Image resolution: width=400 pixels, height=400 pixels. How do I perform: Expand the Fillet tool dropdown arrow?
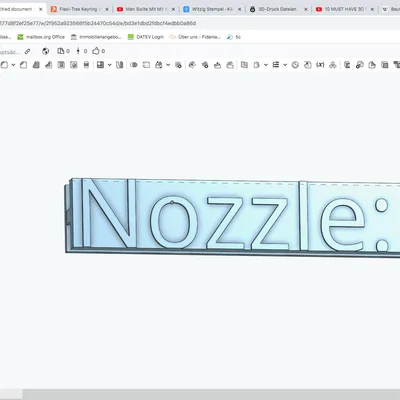point(13,65)
